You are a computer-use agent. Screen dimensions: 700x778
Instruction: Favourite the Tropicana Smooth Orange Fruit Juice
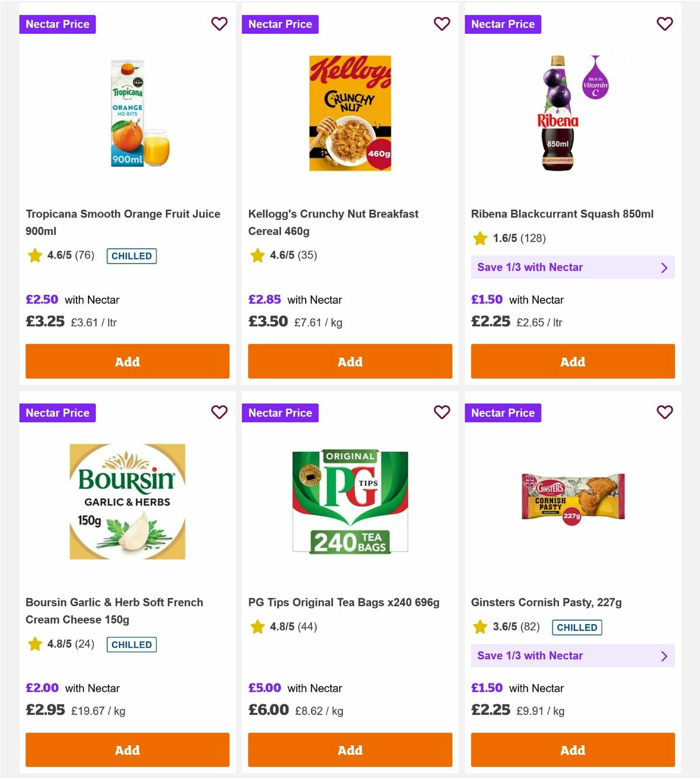(219, 24)
